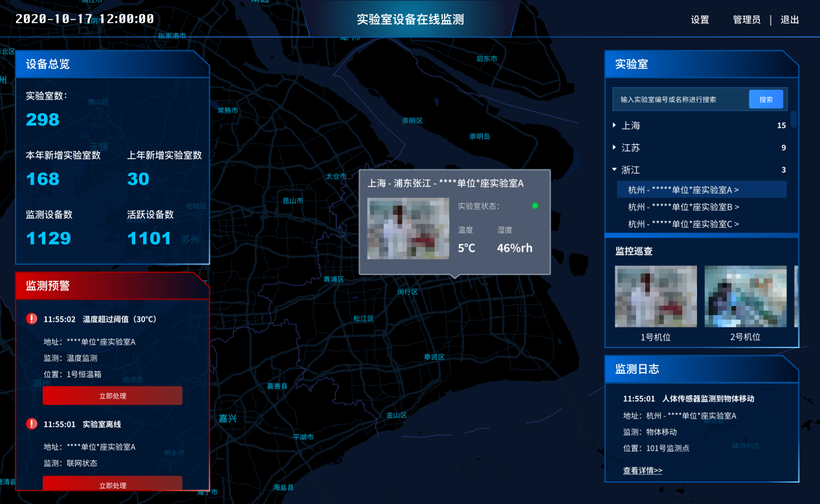
Task: Click 监测:联网状态 line
Action: pyautogui.click(x=71, y=463)
